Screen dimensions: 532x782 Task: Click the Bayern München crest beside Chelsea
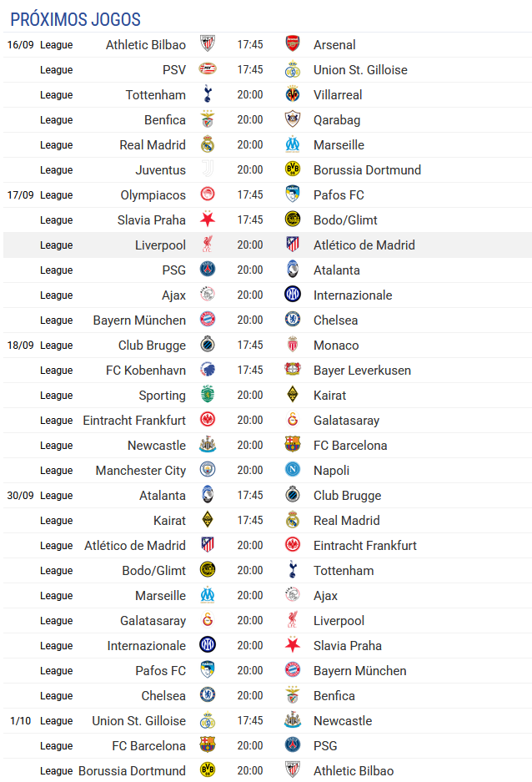(x=208, y=319)
